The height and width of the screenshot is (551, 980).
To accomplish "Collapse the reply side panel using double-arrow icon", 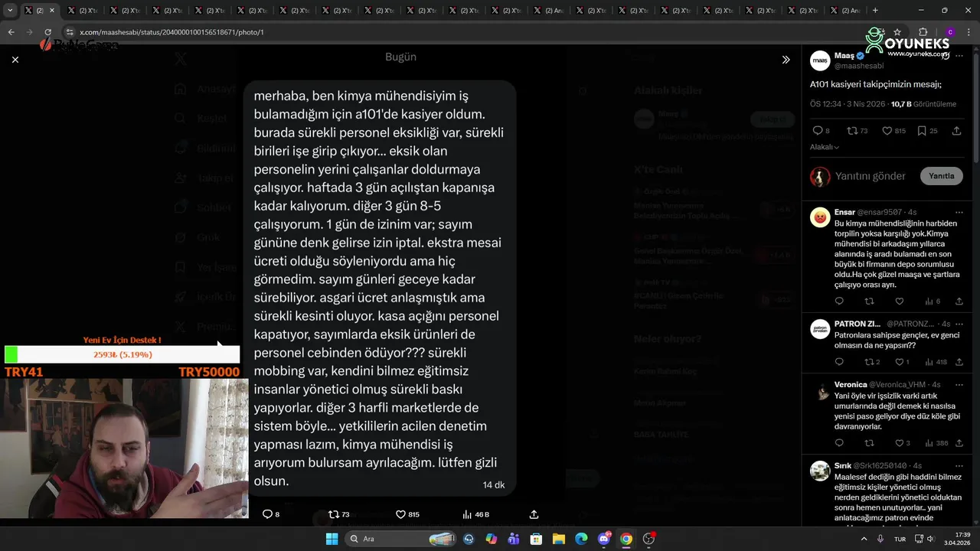I will coord(786,60).
